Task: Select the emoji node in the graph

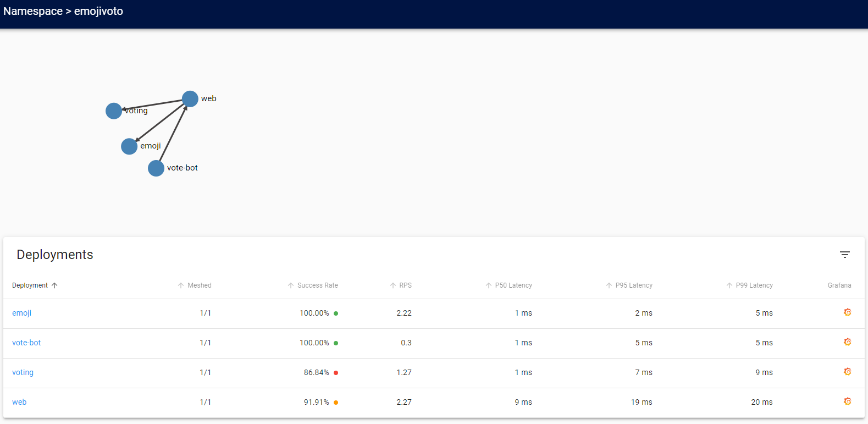Action: coord(129,146)
